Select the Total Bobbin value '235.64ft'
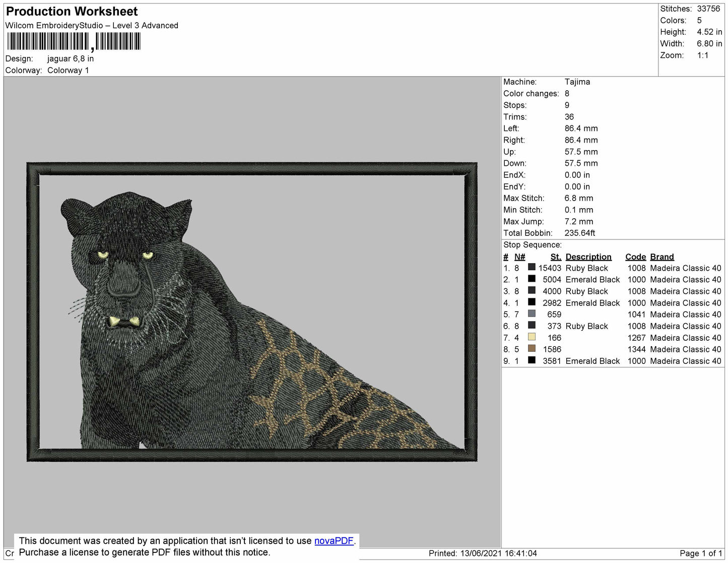This screenshot has height=563, width=728. coord(580,233)
